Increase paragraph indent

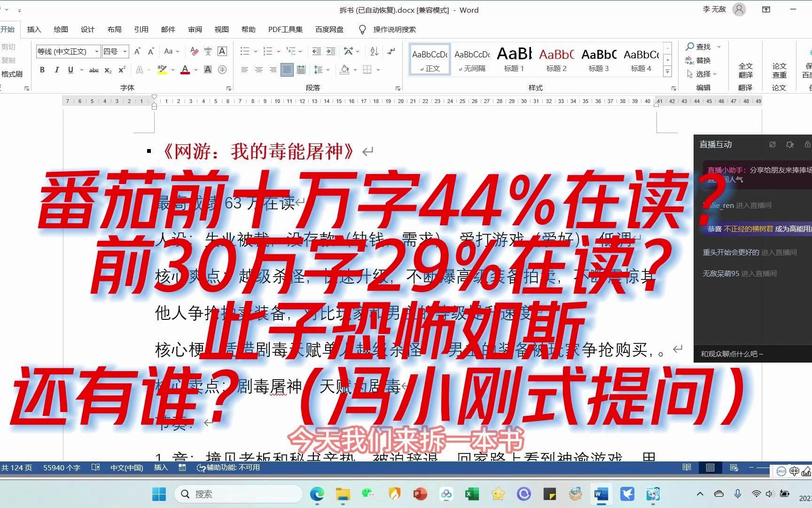(331, 51)
